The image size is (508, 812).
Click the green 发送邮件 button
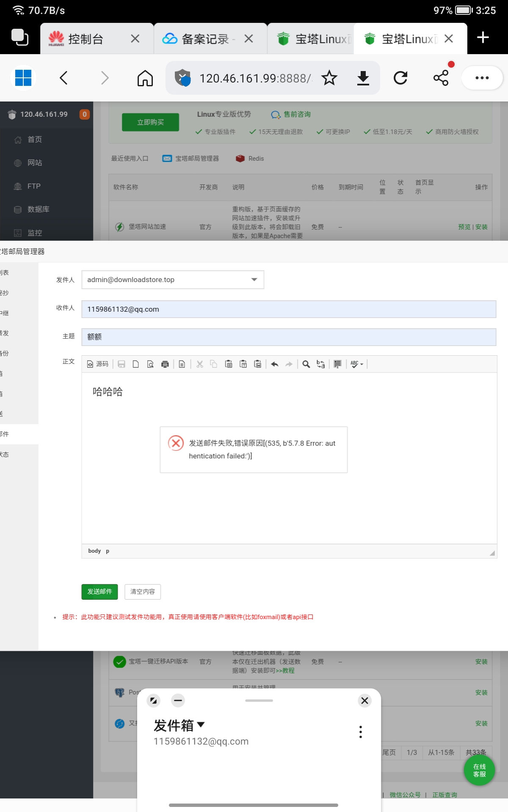click(x=99, y=592)
